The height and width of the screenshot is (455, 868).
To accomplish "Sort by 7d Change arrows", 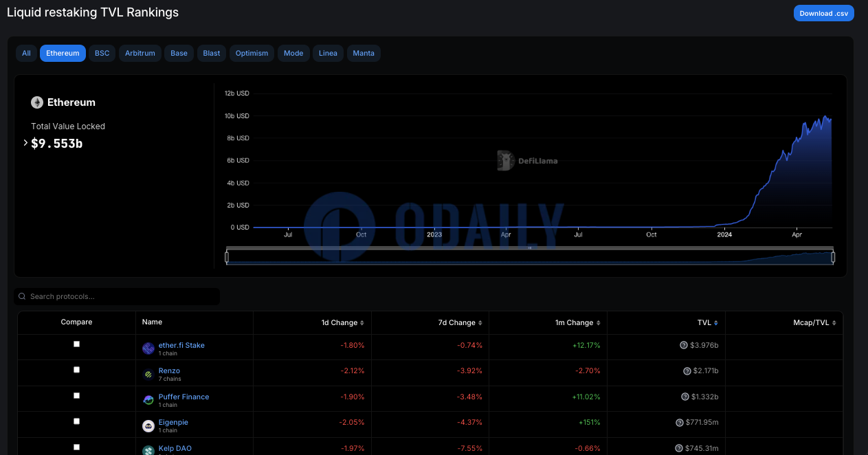I will point(480,323).
